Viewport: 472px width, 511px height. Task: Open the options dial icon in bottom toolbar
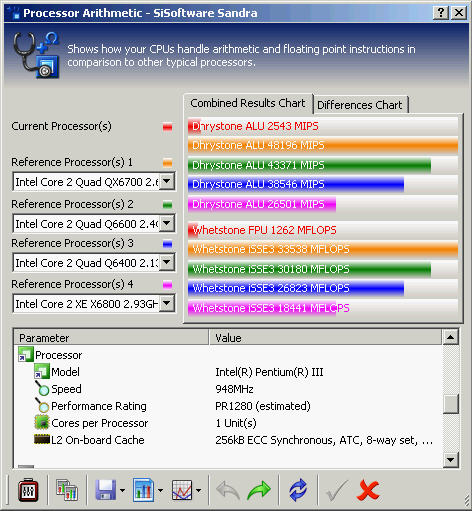(x=28, y=490)
